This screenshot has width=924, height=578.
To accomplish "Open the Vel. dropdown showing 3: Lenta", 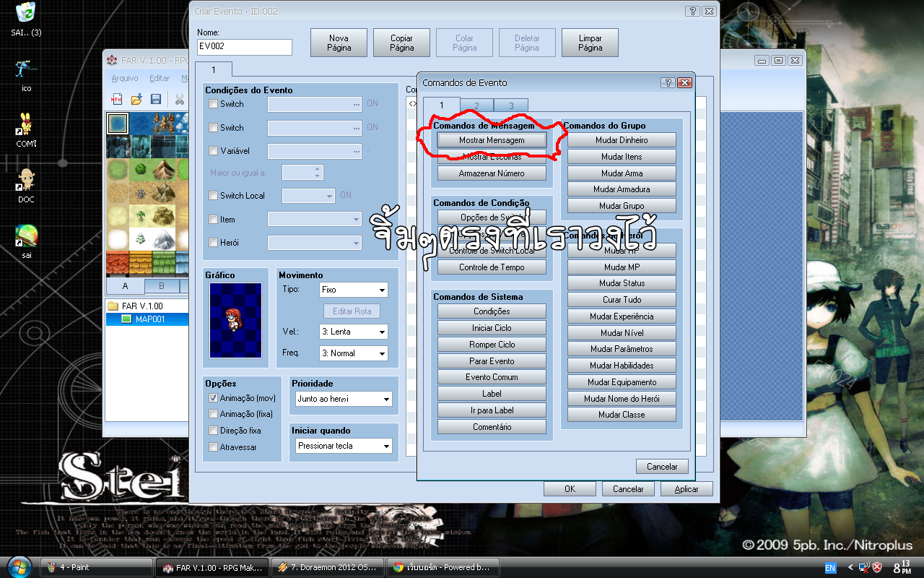I will coord(354,332).
